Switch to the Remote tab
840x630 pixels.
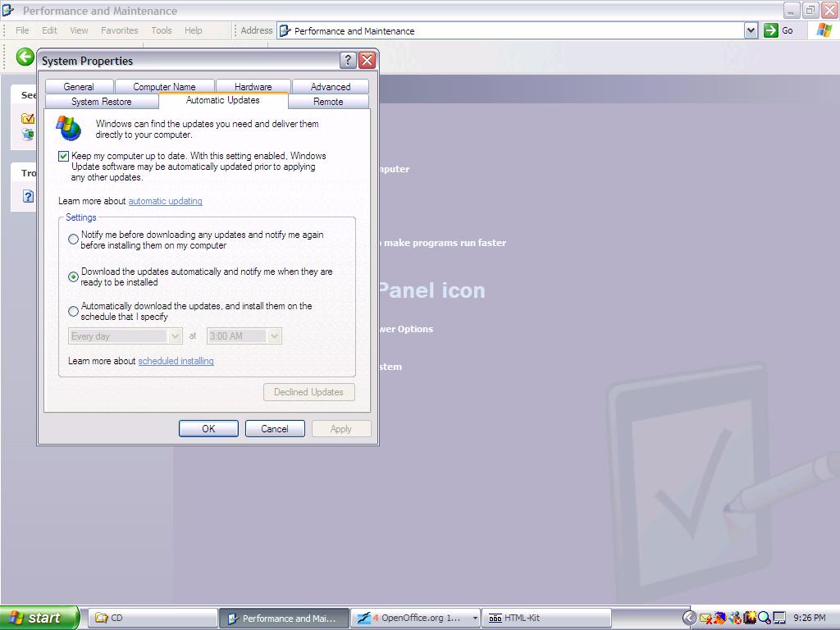pos(328,101)
